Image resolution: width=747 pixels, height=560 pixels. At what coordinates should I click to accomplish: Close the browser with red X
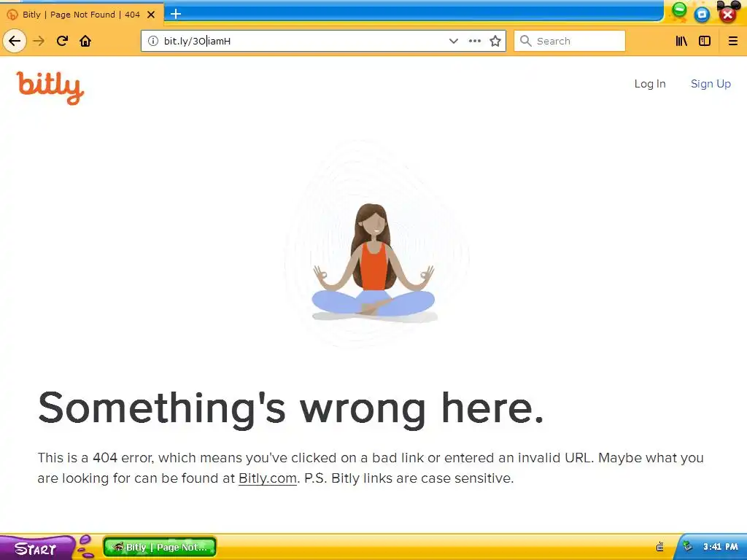(727, 15)
